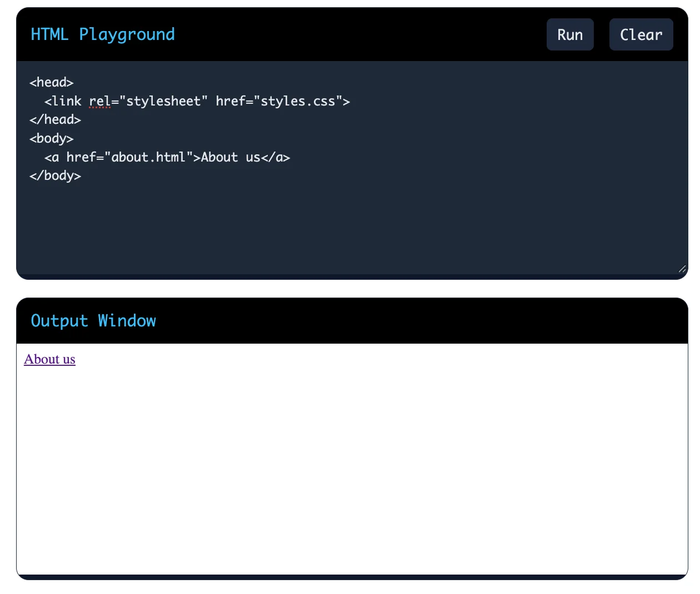This screenshot has width=700, height=594.
Task: Click the <head> opening tag line
Action: (52, 82)
